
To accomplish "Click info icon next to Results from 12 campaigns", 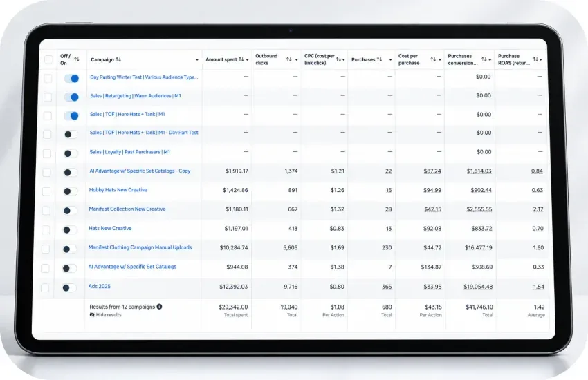I will pos(159,307).
